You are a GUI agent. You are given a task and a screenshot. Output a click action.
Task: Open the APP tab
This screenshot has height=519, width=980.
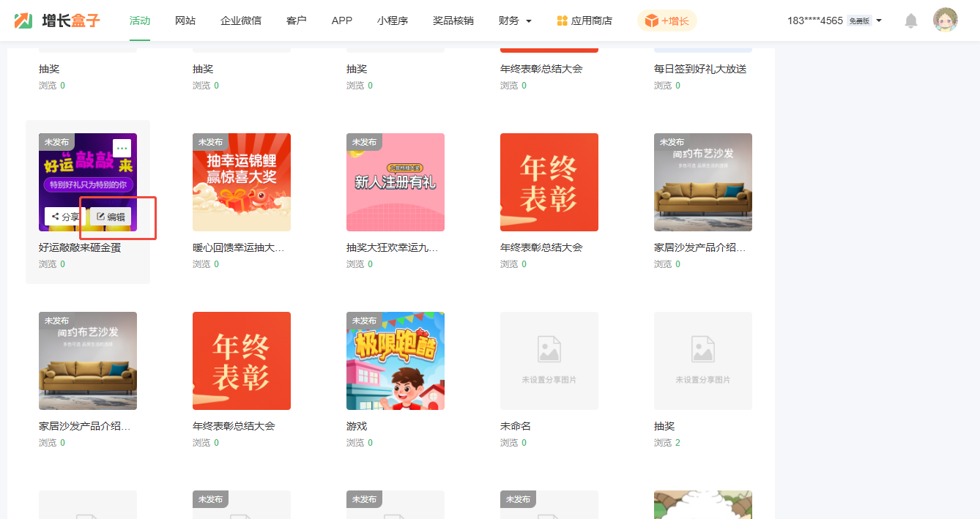click(x=342, y=20)
